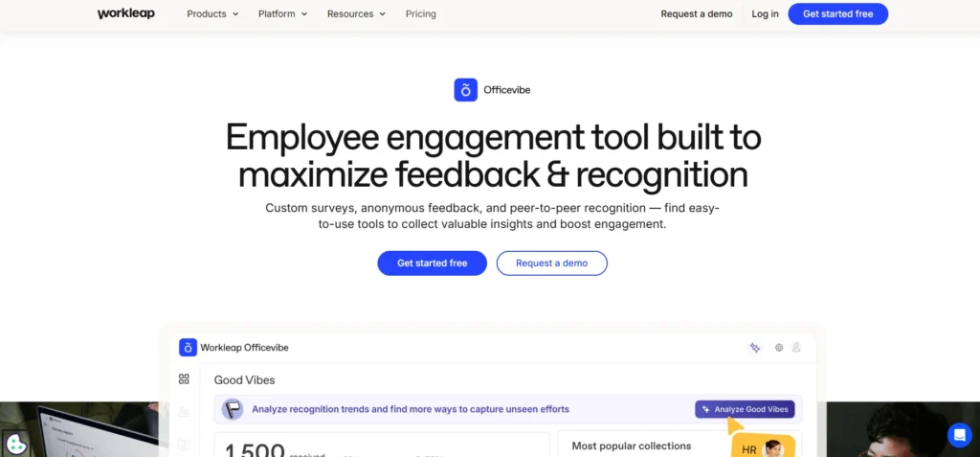Open the Log in page
This screenshot has height=457, width=980.
coord(765,13)
